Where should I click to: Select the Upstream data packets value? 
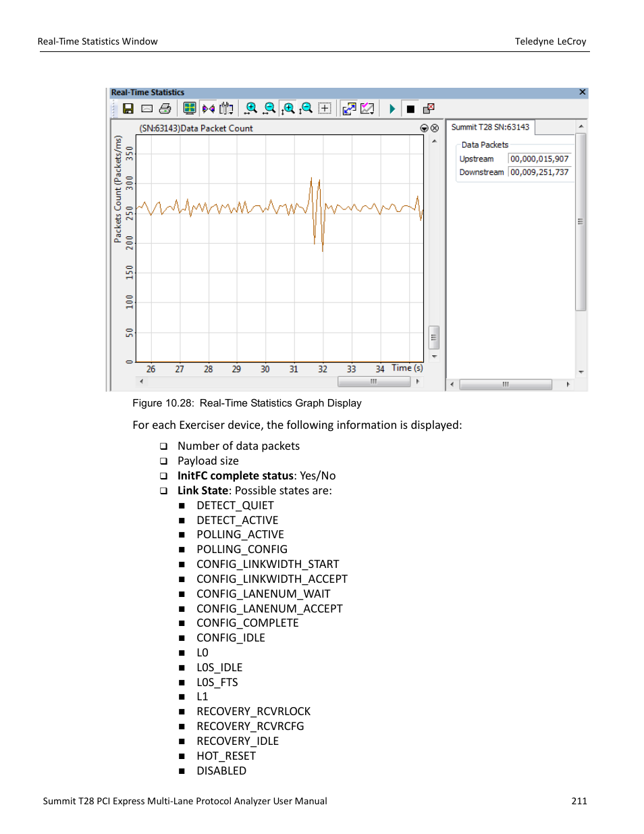[539, 159]
